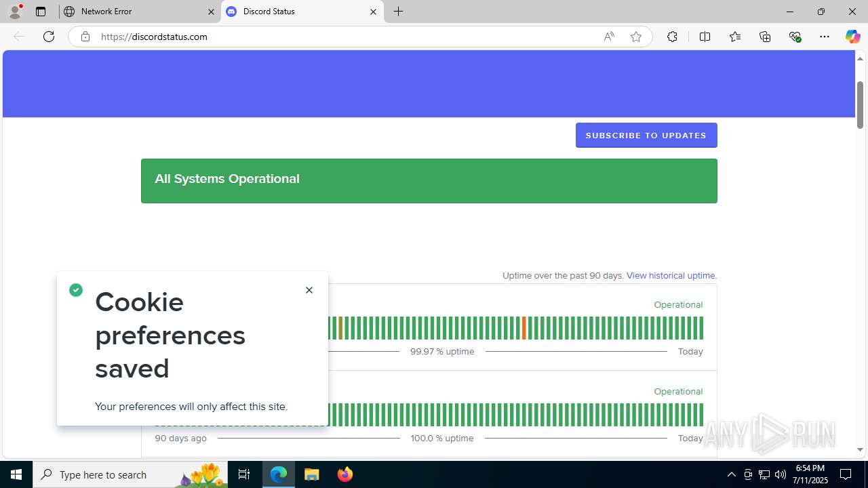868x488 pixels.
Task: Close the Discord Status tab
Action: click(373, 12)
